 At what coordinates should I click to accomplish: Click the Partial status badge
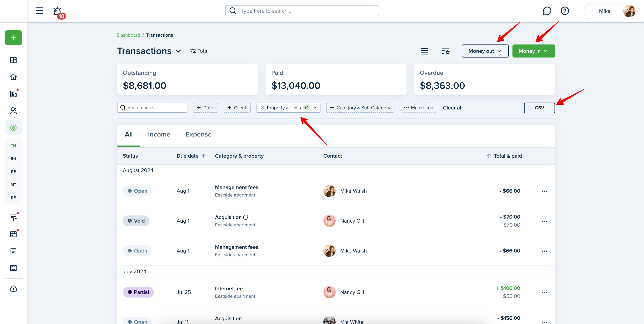[138, 292]
